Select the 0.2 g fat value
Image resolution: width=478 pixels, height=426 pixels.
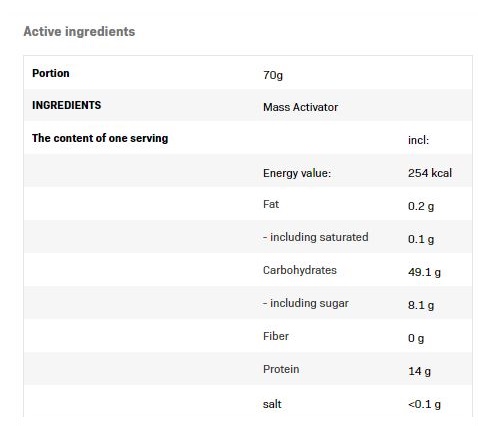(421, 206)
